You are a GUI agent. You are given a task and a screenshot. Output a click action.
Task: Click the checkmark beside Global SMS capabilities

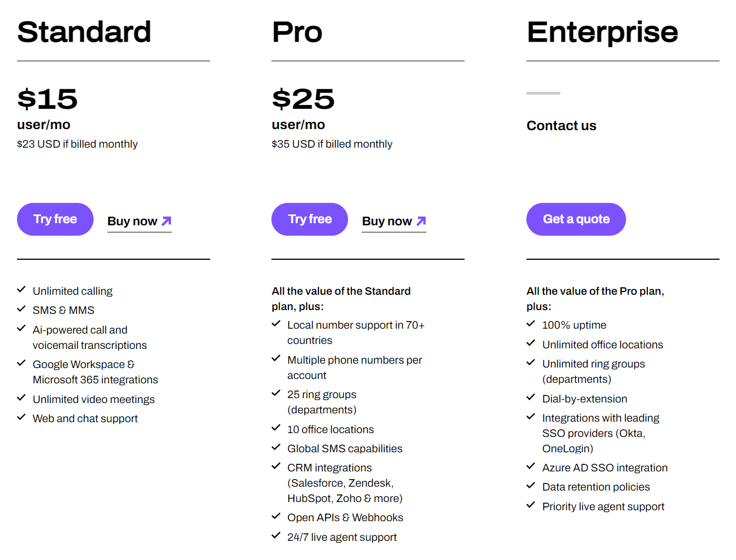pos(276,447)
